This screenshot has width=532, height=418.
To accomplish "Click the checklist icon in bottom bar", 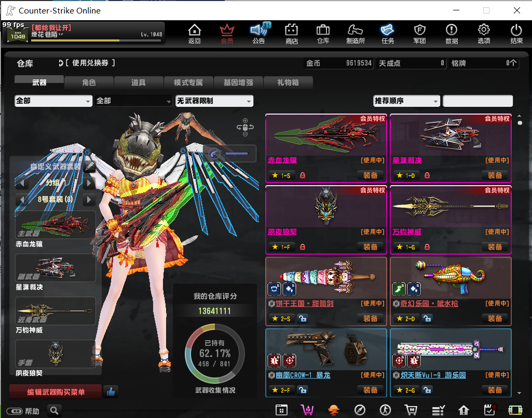I will tap(438, 410).
